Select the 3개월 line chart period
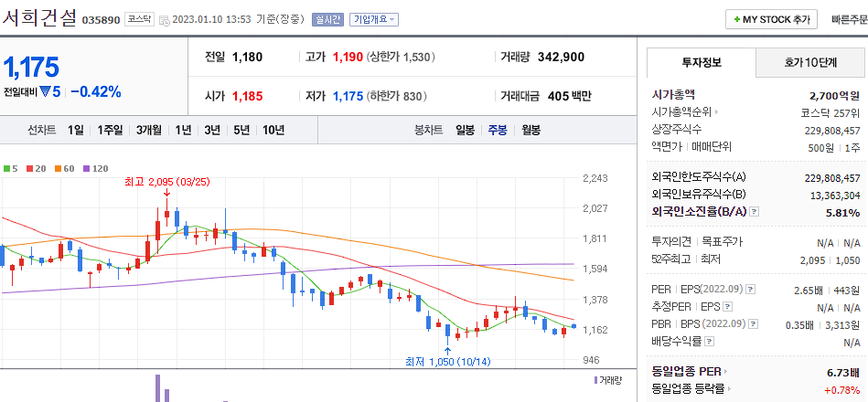The width and height of the screenshot is (868, 402). tap(149, 131)
